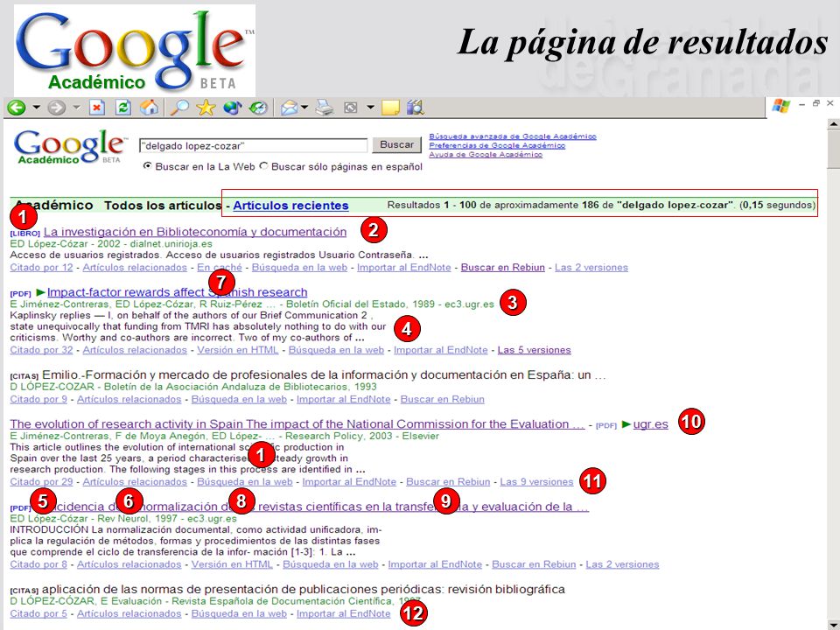The width and height of the screenshot is (840, 630).
Task: Select the 'Buscar en la La Web' radio button
Action: [x=147, y=166]
